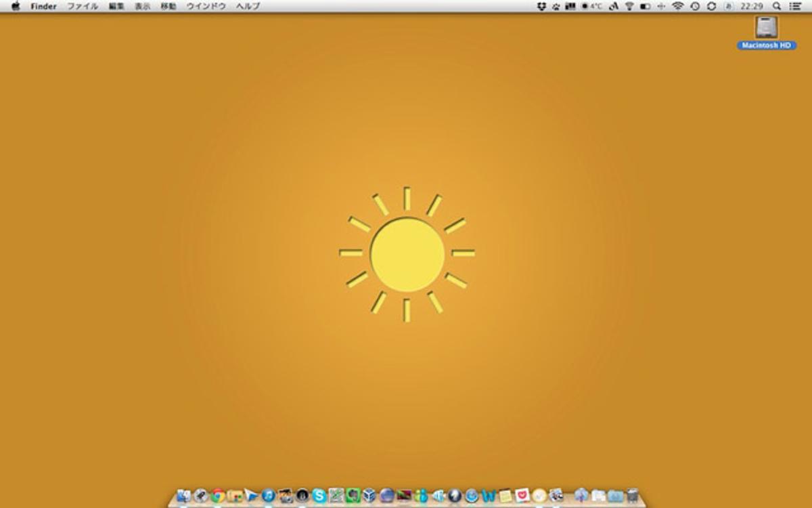Launch Google Chrome from the Dock
The image size is (812, 508).
click(x=218, y=496)
